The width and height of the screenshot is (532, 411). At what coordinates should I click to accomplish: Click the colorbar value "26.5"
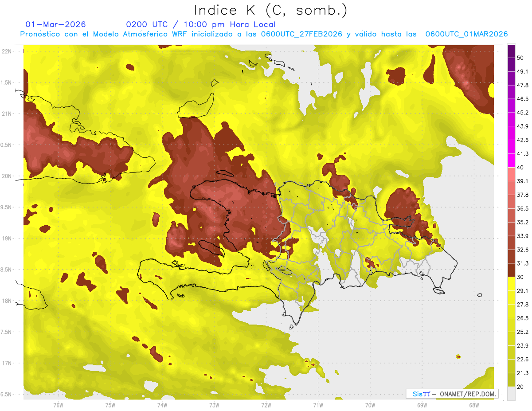click(x=522, y=318)
